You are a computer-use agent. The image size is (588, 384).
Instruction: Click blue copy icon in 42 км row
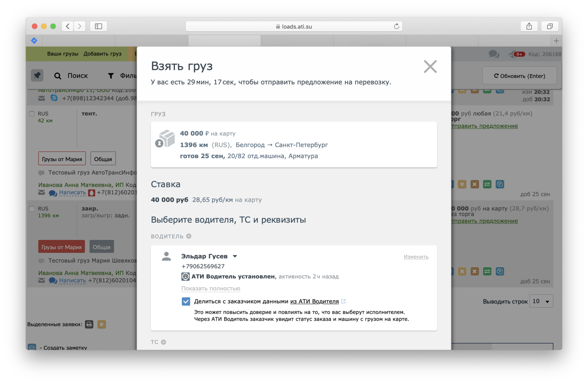(500, 184)
